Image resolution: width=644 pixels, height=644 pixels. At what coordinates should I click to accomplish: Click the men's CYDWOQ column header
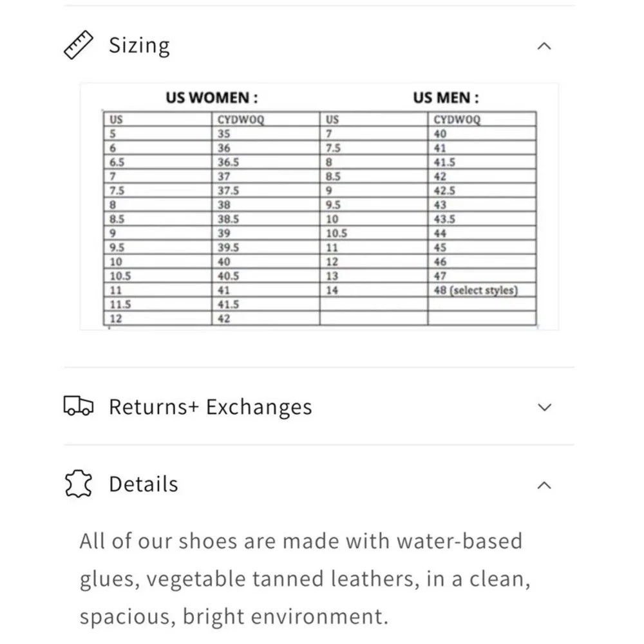pyautogui.click(x=482, y=119)
